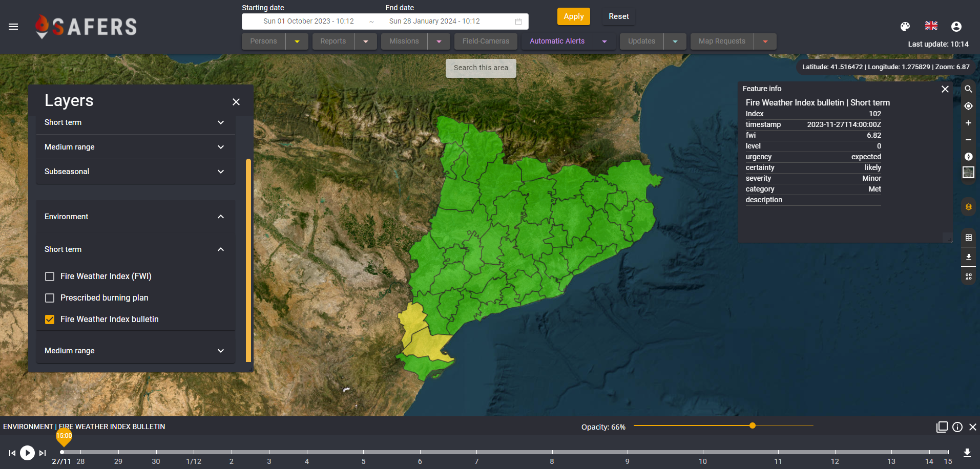Click the starting date field
Viewport: 980px width, 469px height.
pos(308,22)
